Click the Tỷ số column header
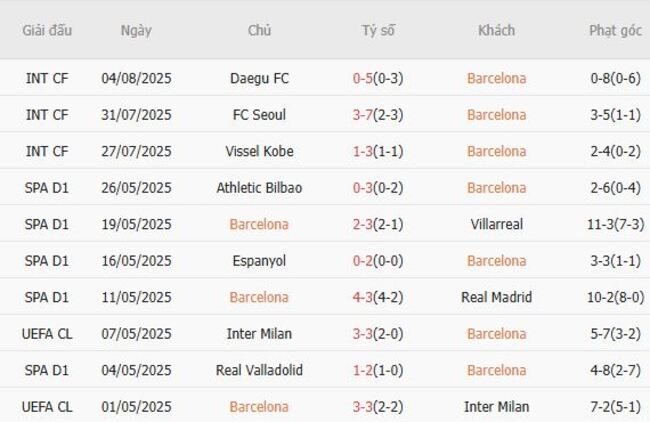This screenshot has height=422, width=650. pos(378,30)
